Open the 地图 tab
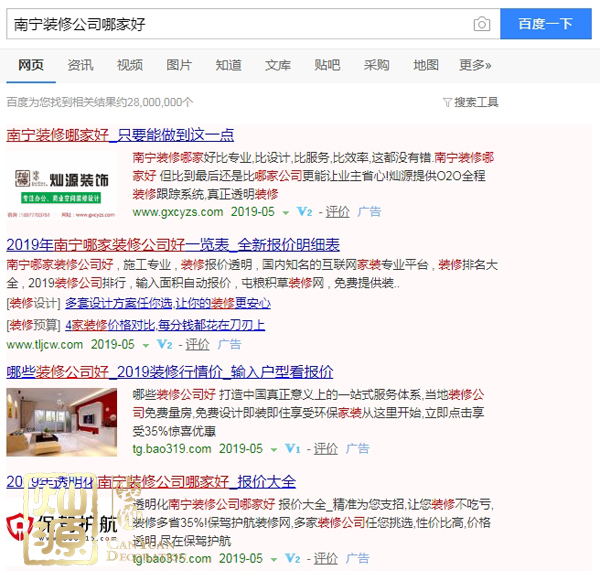 coord(426,65)
